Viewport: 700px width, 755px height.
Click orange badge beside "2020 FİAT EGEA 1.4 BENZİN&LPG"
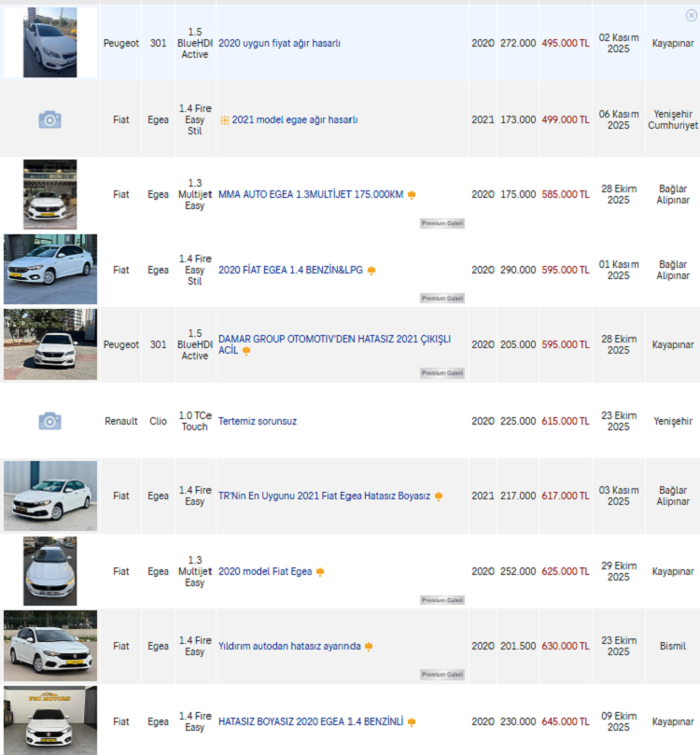click(x=371, y=271)
